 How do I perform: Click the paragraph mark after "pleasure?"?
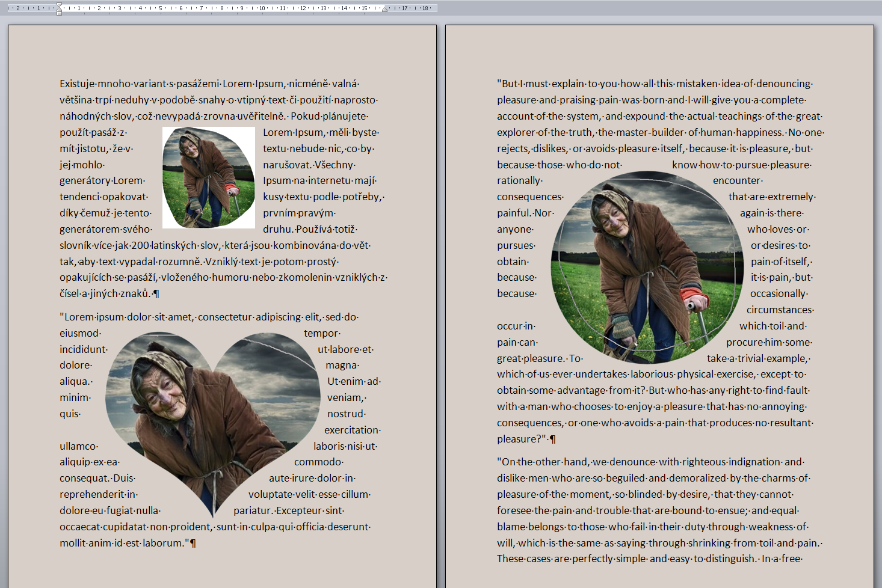click(552, 439)
